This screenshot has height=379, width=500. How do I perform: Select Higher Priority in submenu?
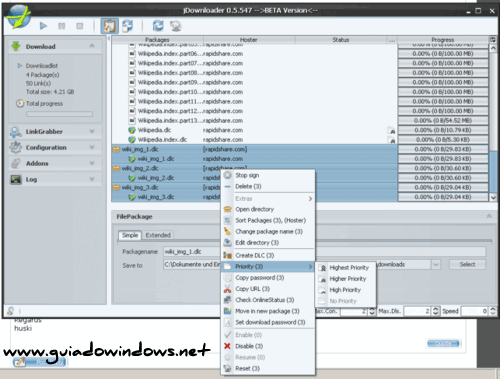tap(345, 279)
